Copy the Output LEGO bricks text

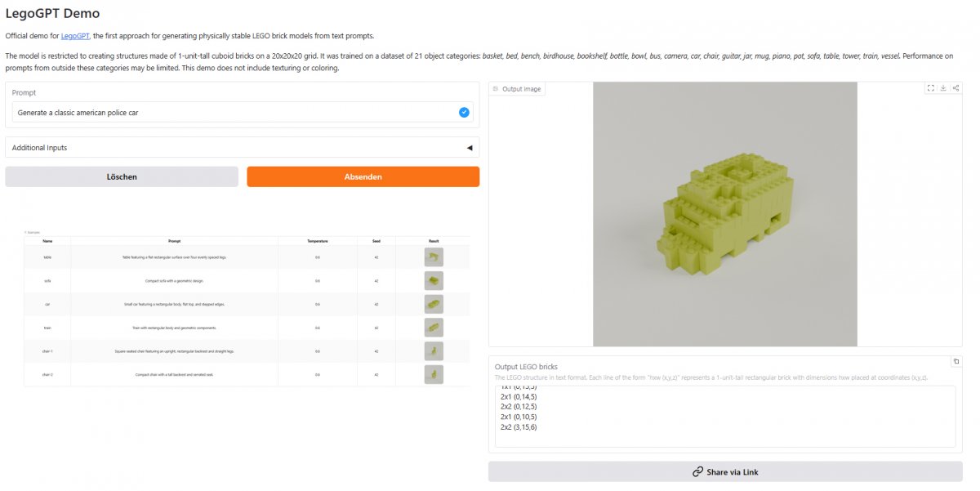956,361
